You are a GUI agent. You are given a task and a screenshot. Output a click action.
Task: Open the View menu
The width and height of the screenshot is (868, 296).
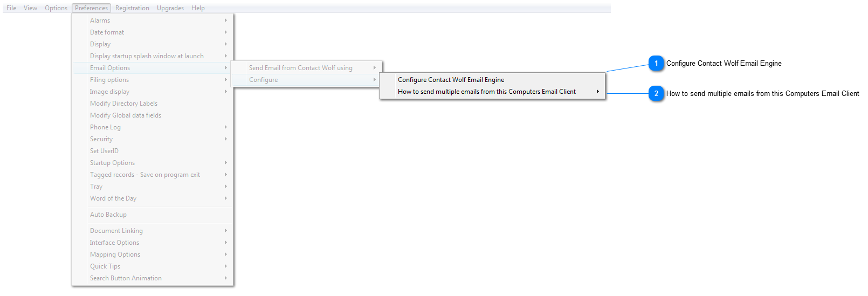30,8
